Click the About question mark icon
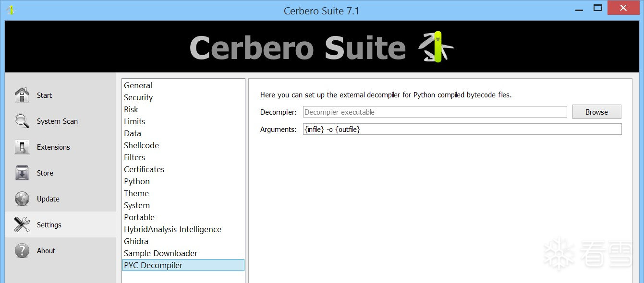 pyautogui.click(x=22, y=250)
